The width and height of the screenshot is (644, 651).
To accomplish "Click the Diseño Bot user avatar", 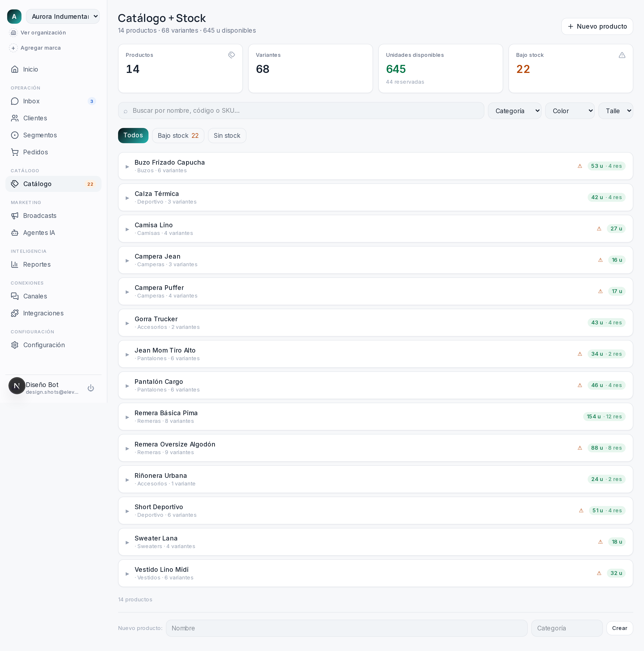I will click(x=17, y=386).
